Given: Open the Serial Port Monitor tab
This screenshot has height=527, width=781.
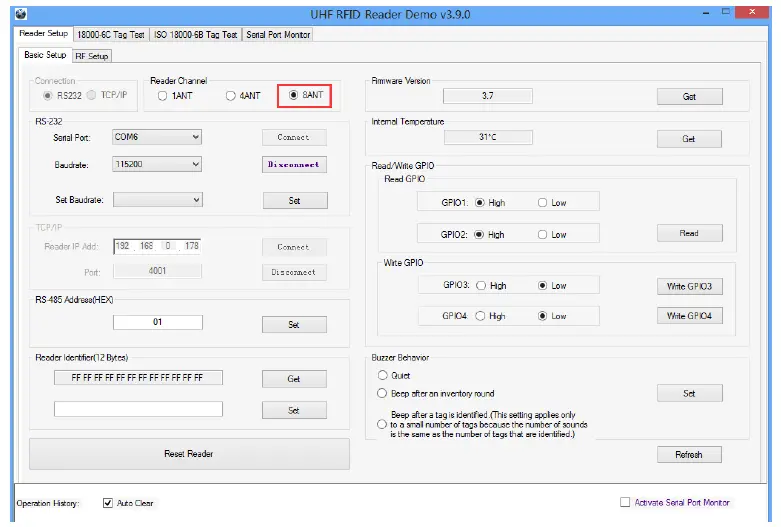Looking at the screenshot, I should (x=278, y=35).
